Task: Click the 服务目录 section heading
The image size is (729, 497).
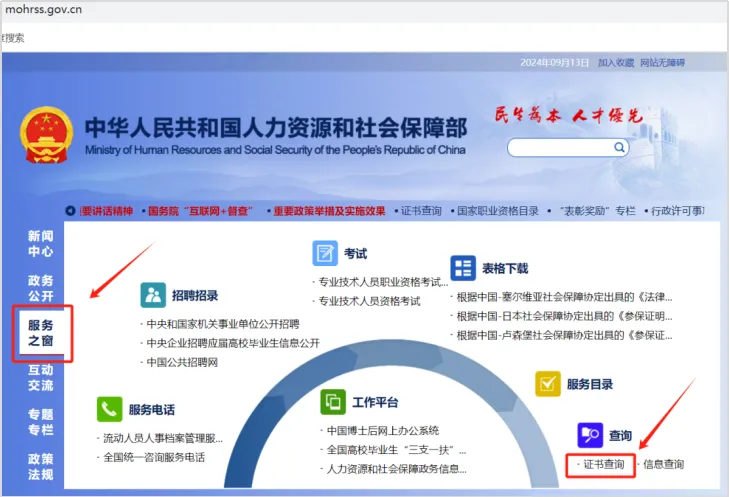Action: pos(590,384)
